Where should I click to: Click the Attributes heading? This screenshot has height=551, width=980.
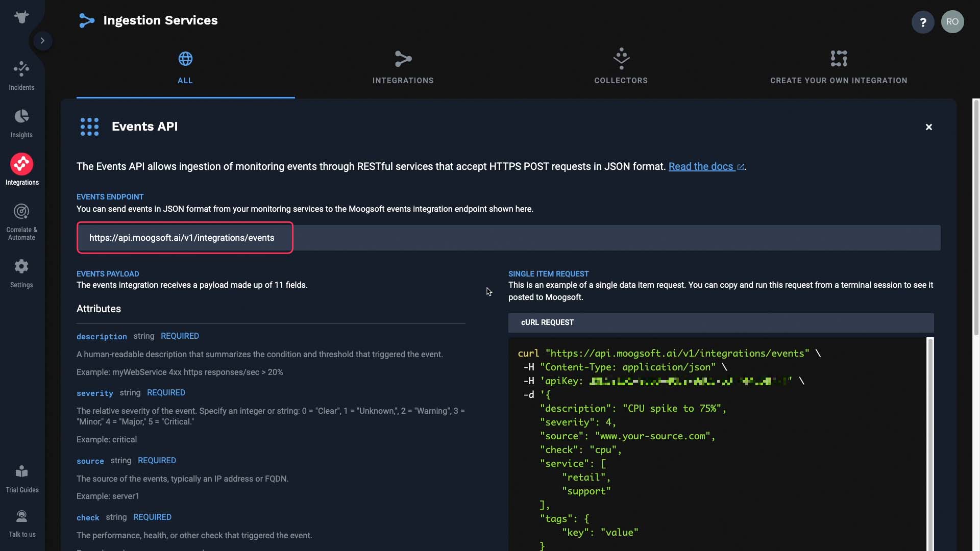point(99,309)
